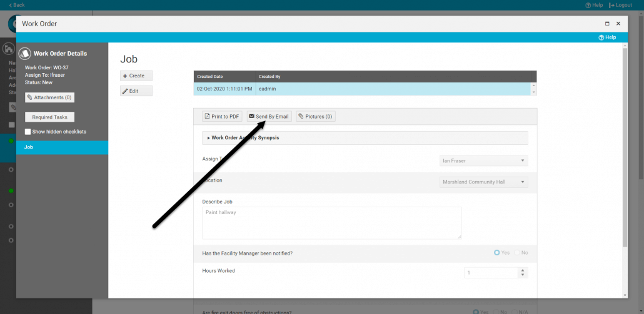Maximize the Work Order dialog

[607, 24]
